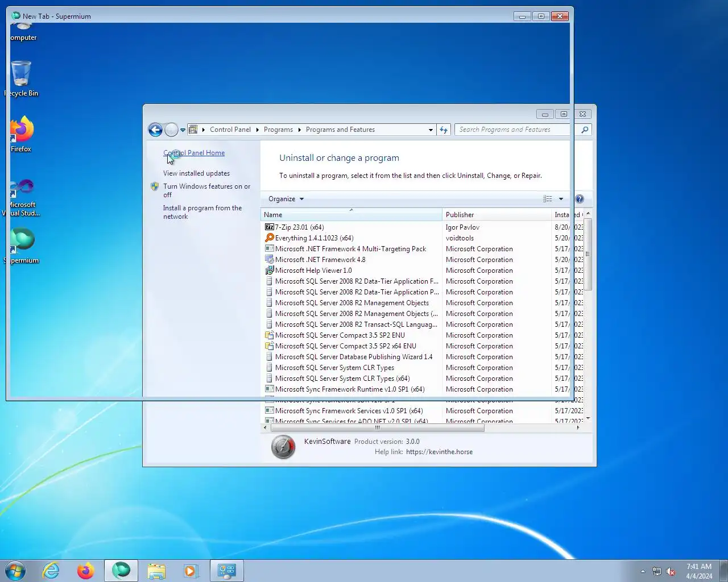Select Microsoft .NET Framework 4 Multi-Targeting Pack icon
Viewport: 728px width, 582px height.
[270, 248]
